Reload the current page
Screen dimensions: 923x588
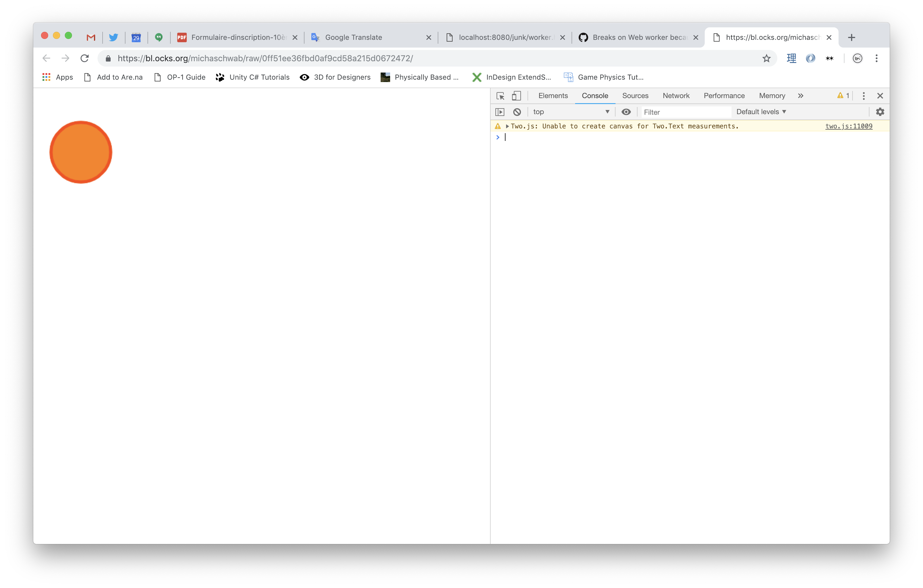click(84, 58)
